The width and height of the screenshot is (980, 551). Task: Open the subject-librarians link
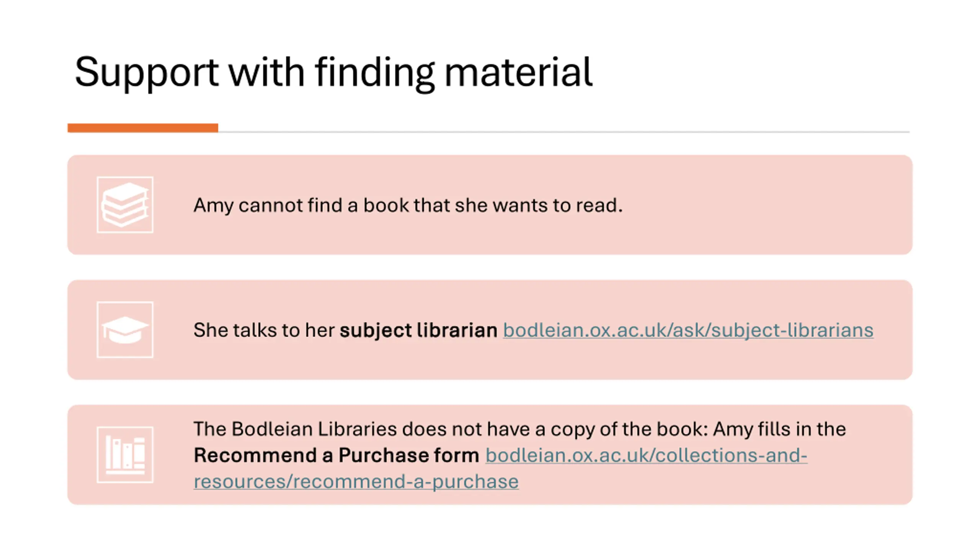(x=688, y=330)
